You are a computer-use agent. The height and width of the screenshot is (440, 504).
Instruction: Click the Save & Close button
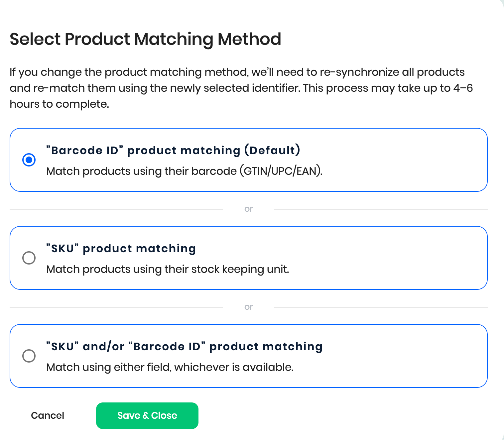tap(147, 415)
